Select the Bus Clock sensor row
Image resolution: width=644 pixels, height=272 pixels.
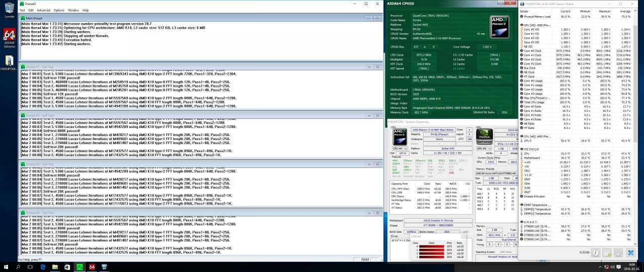pos(577,68)
